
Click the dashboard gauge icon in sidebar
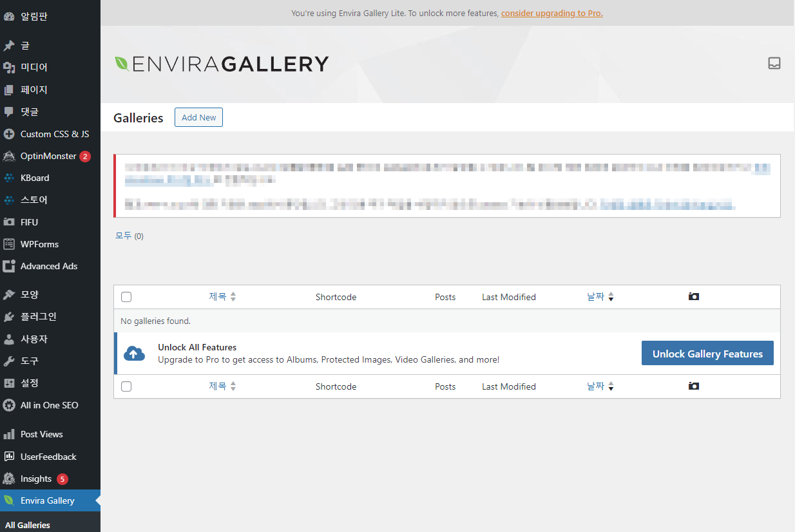(x=9, y=16)
